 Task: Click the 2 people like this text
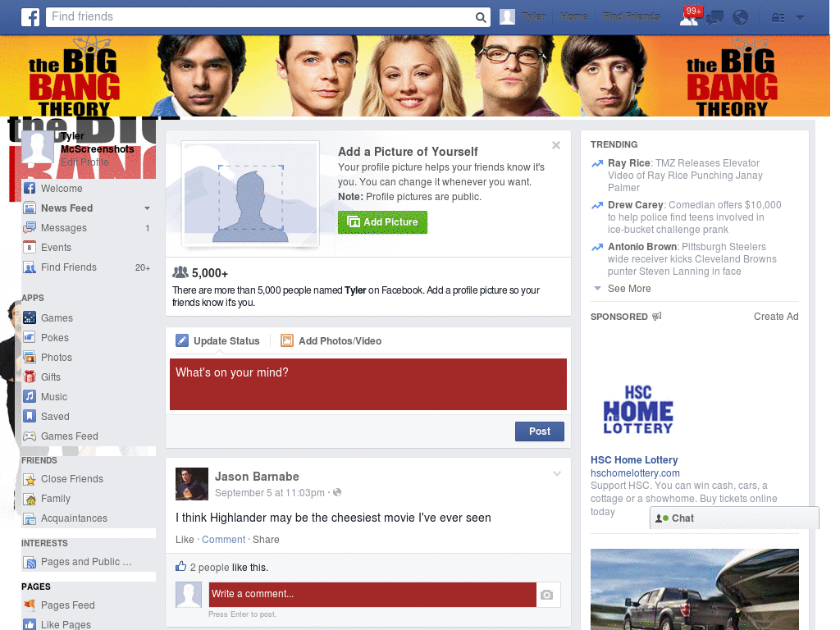coord(229,568)
